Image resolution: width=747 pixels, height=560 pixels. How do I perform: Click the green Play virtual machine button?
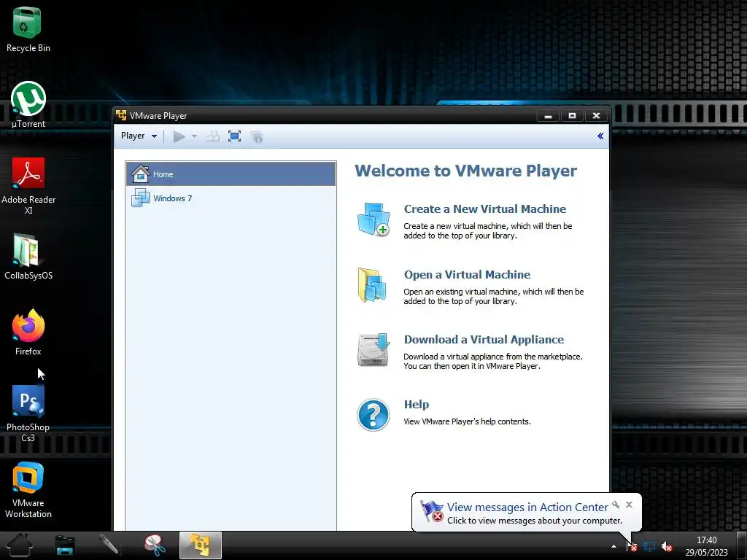179,136
